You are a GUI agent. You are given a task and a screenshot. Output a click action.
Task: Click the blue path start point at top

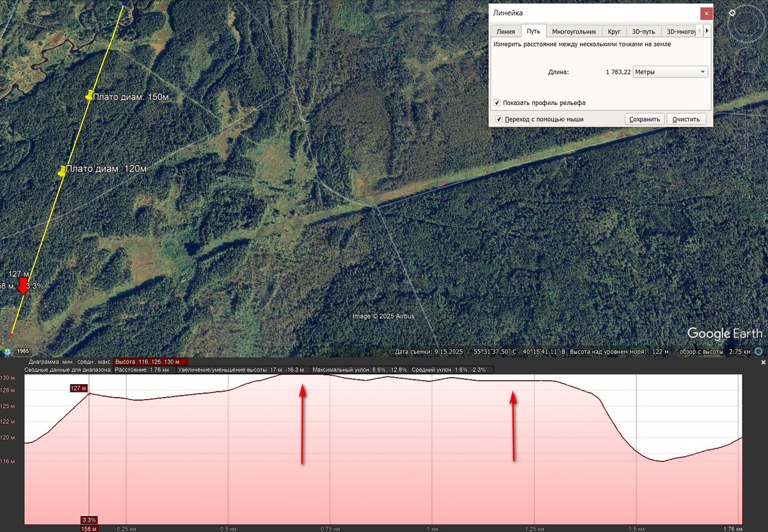[x=124, y=3]
